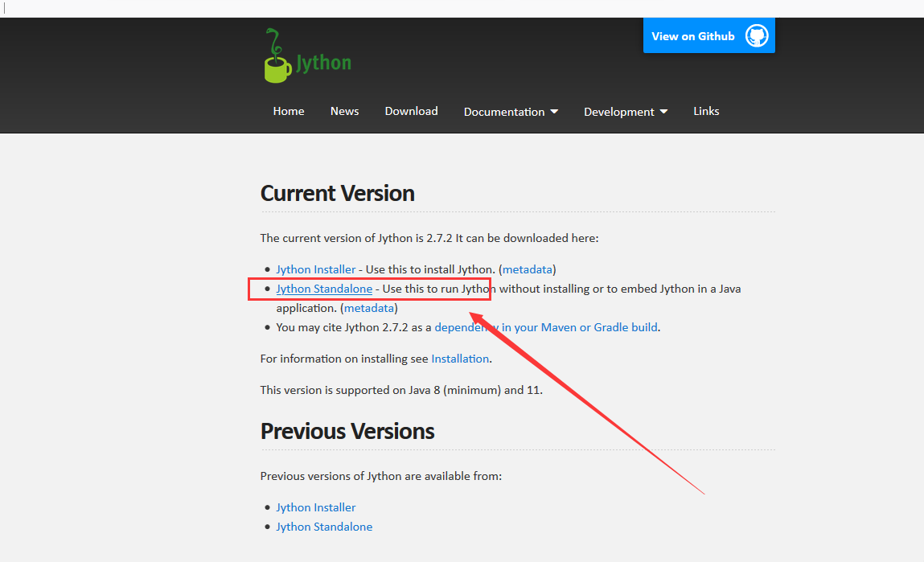Image resolution: width=924 pixels, height=562 pixels.
Task: Click 'The current version of Jython is 2.7.2' text
Action: pos(356,238)
